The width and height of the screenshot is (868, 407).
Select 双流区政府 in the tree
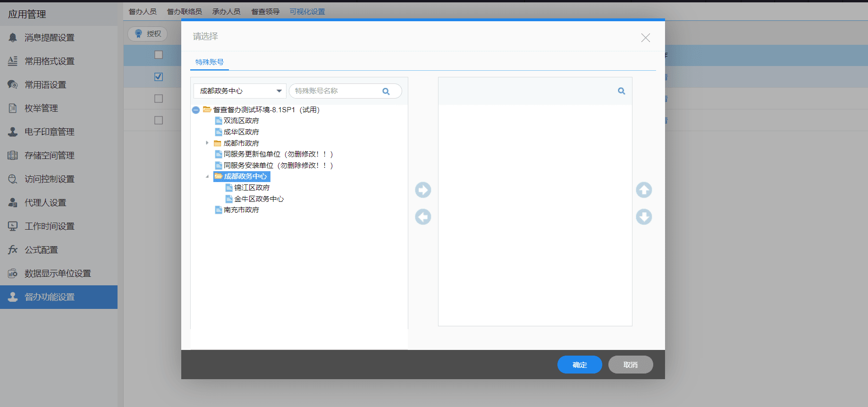[x=241, y=121]
